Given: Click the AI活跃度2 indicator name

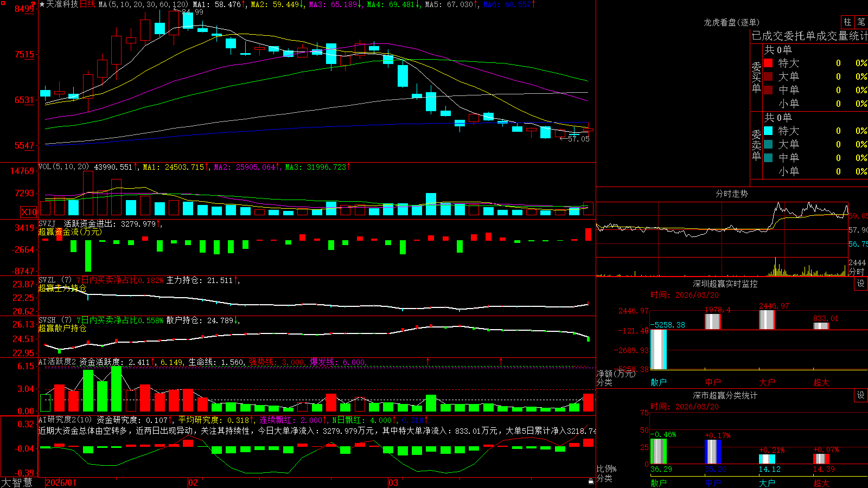Looking at the screenshot, I should click(58, 362).
